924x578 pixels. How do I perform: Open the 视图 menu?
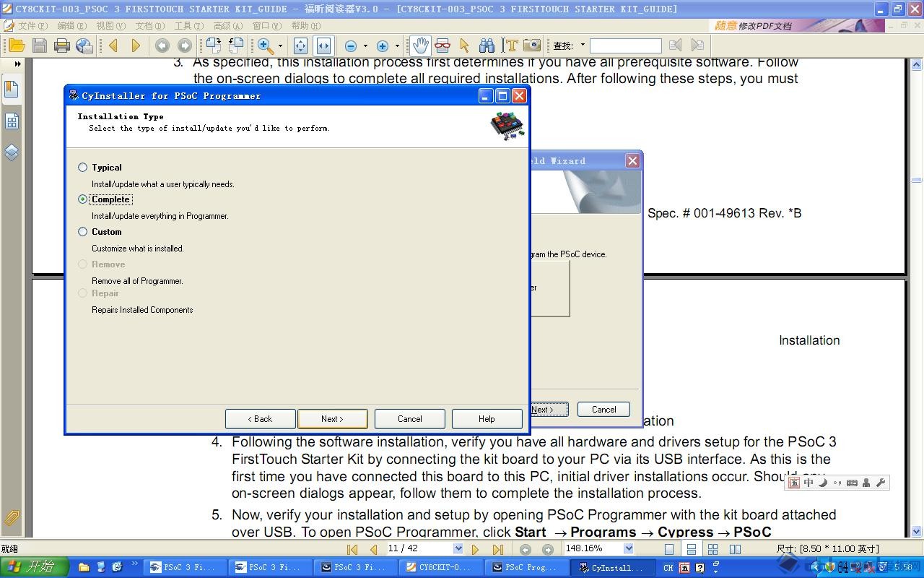[x=110, y=25]
